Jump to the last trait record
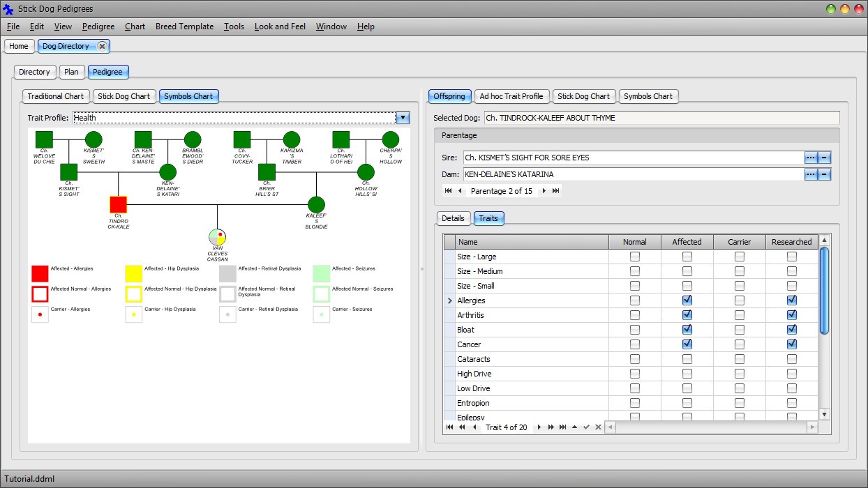This screenshot has height=488, width=868. tap(562, 427)
